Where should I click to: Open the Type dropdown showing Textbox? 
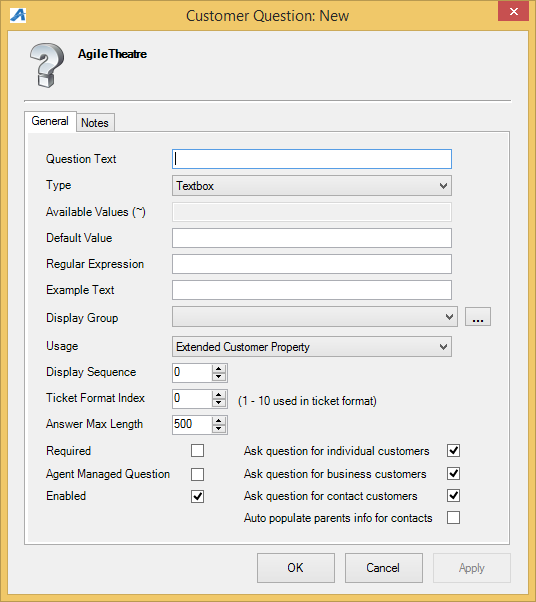coord(312,186)
